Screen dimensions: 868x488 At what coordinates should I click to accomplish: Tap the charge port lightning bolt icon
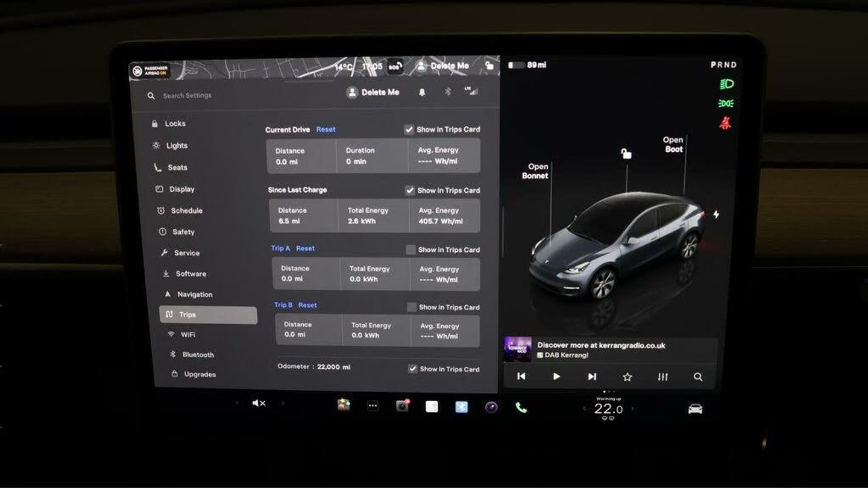(x=716, y=214)
